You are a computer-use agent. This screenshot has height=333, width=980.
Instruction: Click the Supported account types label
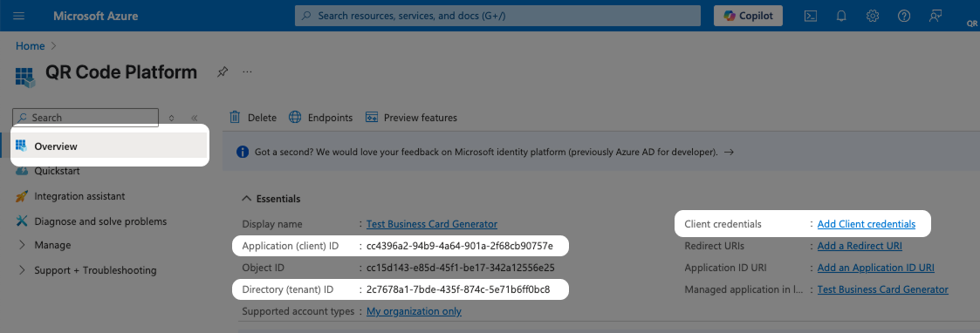tap(298, 311)
